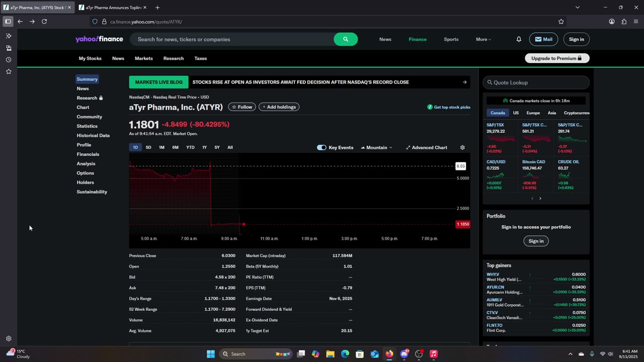The height and width of the screenshot is (362, 644).
Task: Expand the More menu in header
Action: [484, 39]
